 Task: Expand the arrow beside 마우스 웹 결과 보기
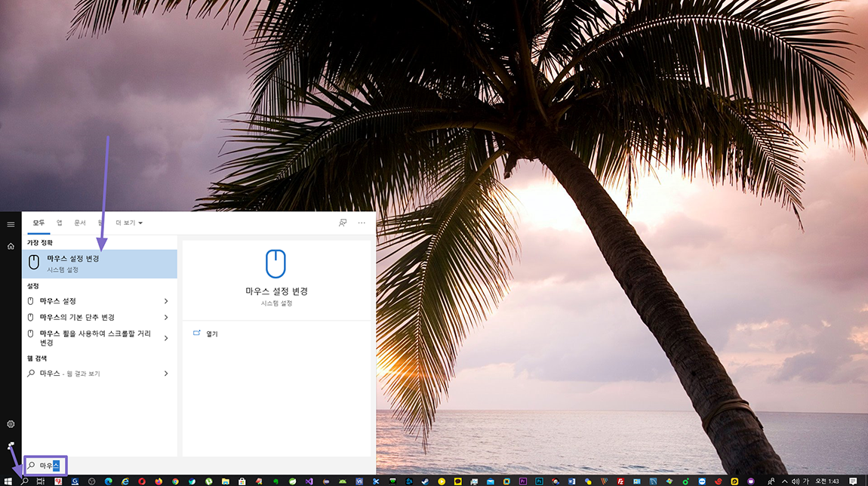(166, 374)
